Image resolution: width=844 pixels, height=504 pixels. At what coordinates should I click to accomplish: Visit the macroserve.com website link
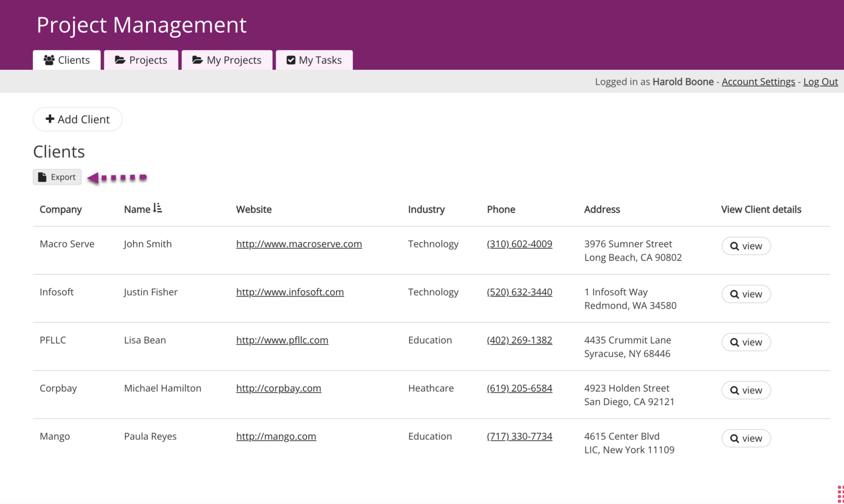(299, 244)
